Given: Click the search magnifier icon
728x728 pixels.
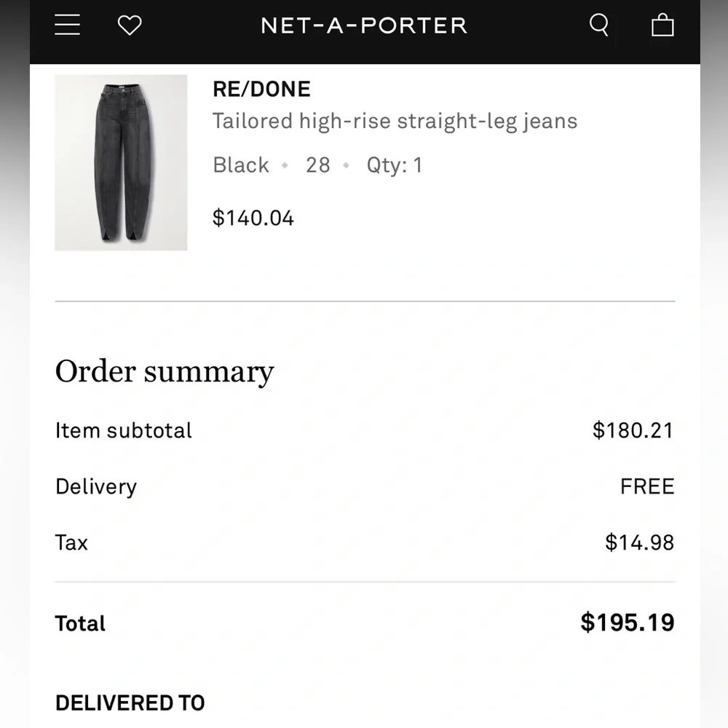Looking at the screenshot, I should (x=598, y=25).
